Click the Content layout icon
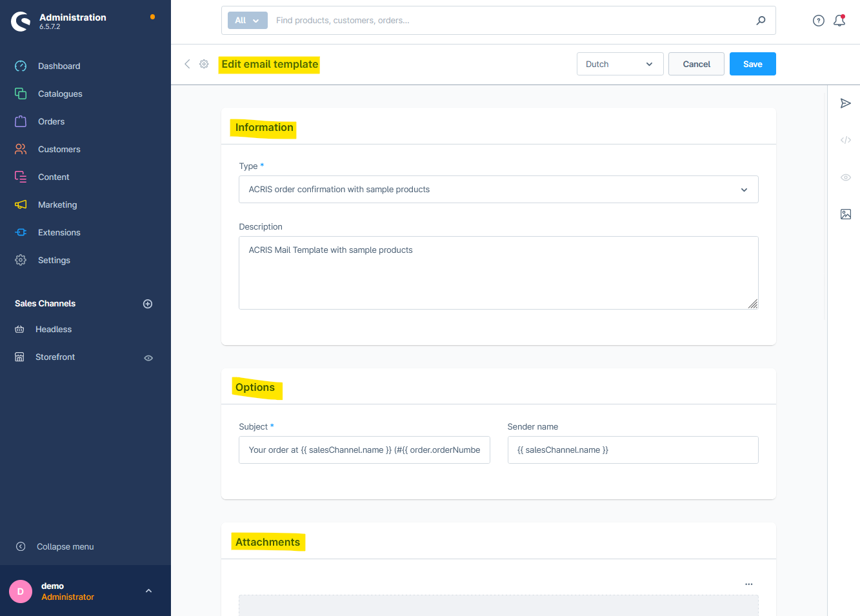860x616 pixels. (21, 177)
